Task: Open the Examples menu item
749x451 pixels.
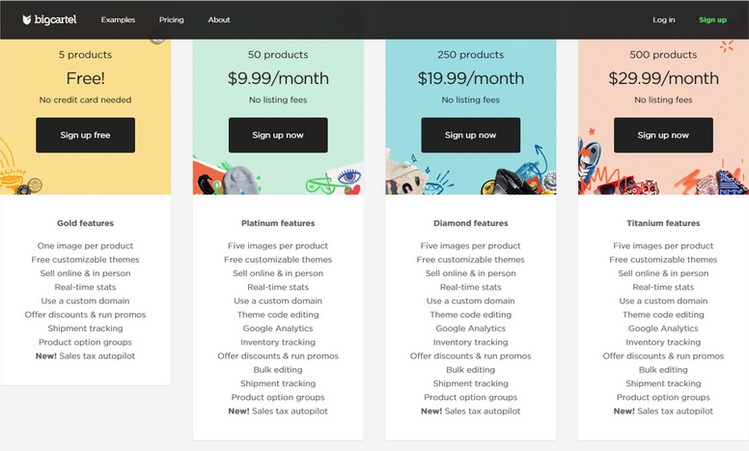Action: pyautogui.click(x=118, y=20)
